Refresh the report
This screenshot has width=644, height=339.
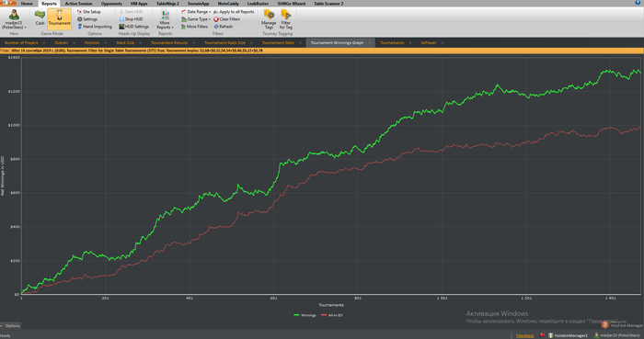click(x=223, y=27)
